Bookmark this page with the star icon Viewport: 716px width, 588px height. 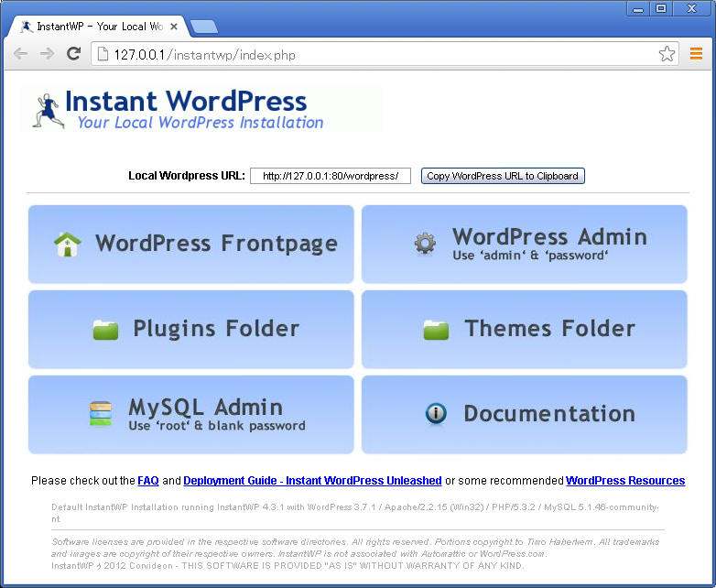pyautogui.click(x=667, y=54)
